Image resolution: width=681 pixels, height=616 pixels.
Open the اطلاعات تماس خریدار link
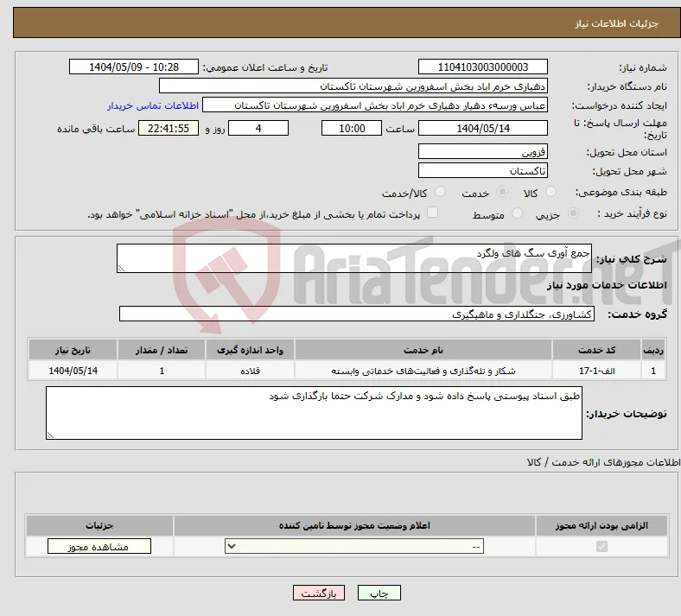[153, 106]
